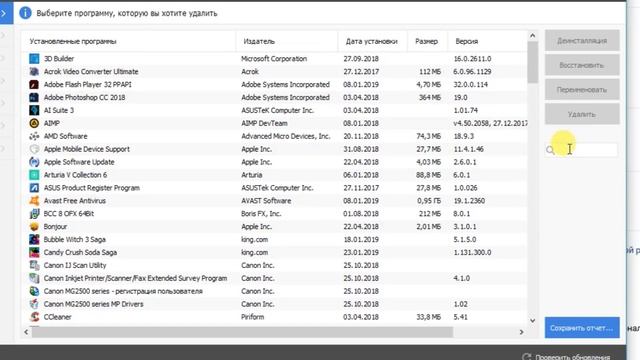This screenshot has height=360, width=640.
Task: Click the Canon Inkjet Extended Survey Program icon
Action: point(34,278)
